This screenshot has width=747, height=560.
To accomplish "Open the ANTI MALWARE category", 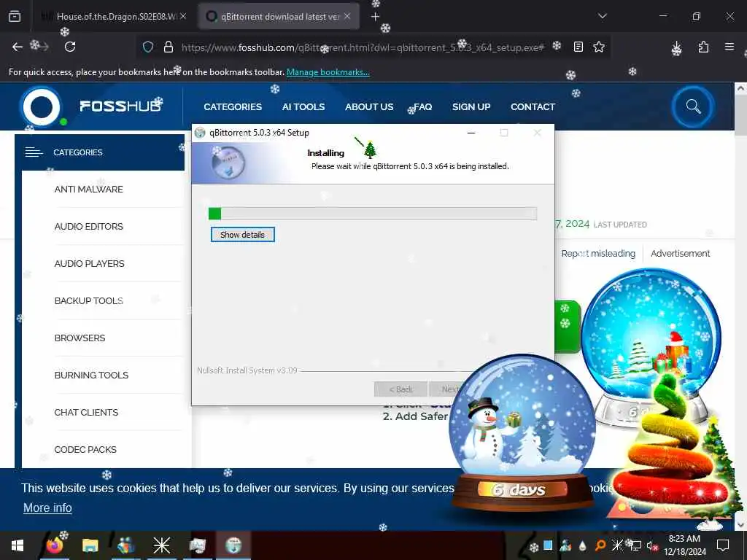I will click(88, 189).
